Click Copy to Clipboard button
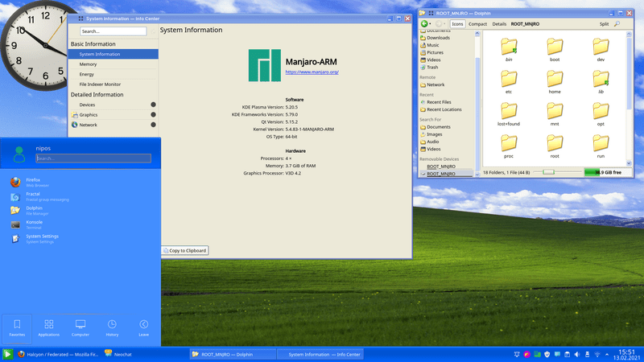The height and width of the screenshot is (362, 644). coord(185,250)
